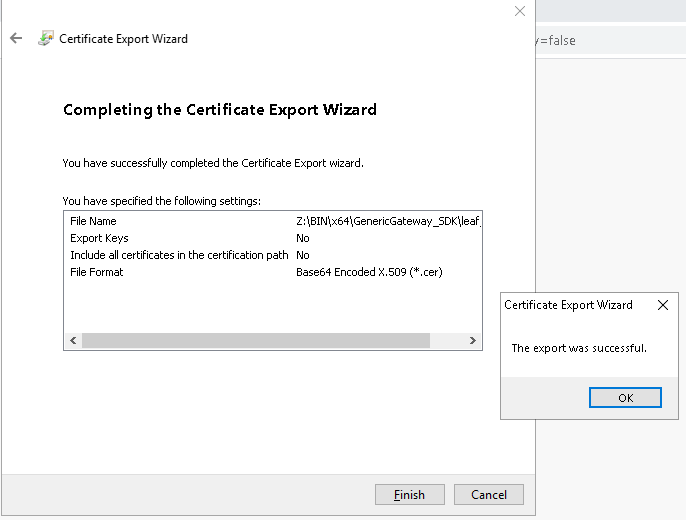
Task: Click the 'Completing the Certificate Export Wizard' heading
Action: pyautogui.click(x=220, y=110)
